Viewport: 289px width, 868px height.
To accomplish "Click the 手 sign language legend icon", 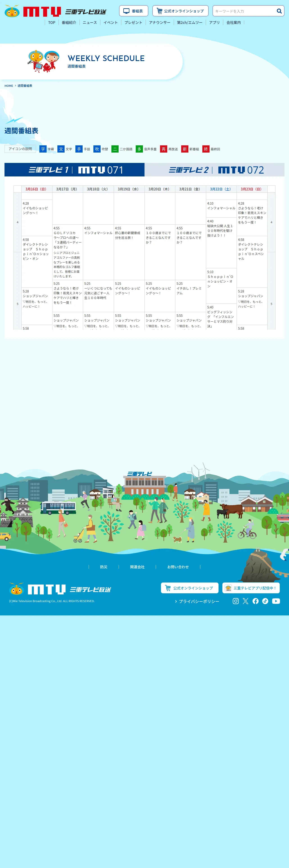I will pos(79,149).
